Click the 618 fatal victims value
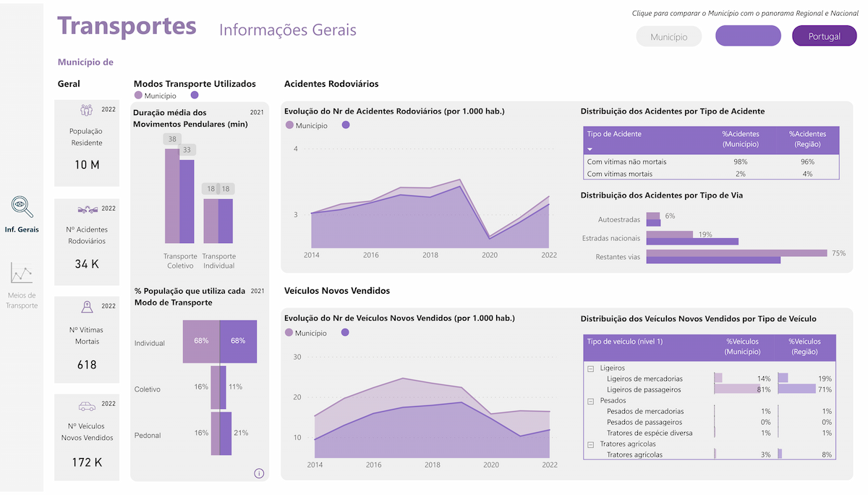Viewport: 868px width, 495px height. 87,365
